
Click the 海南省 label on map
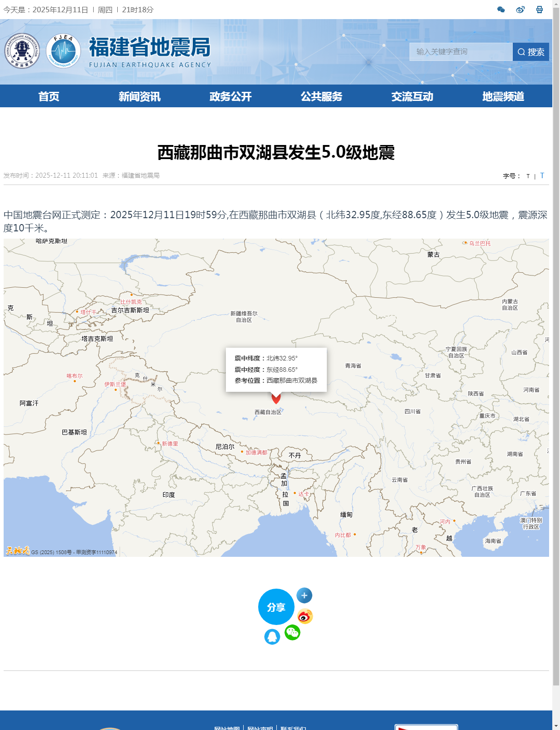point(493,541)
